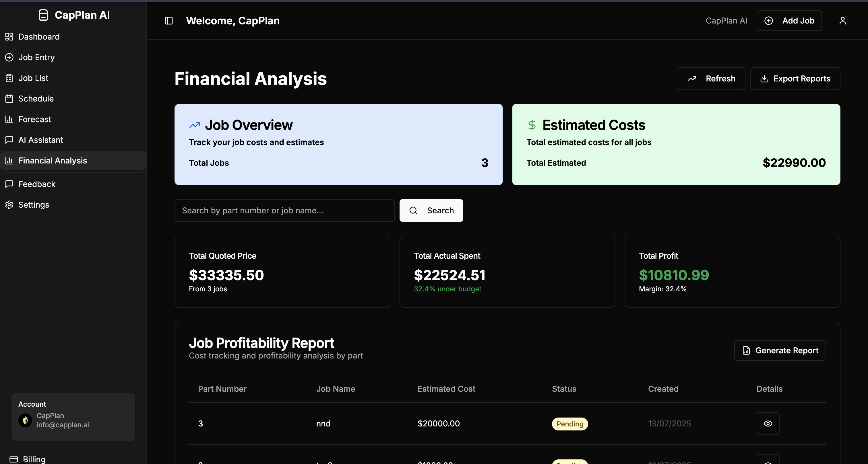Open the AI Assistant chat icon
Image resolution: width=868 pixels, height=464 pixels.
[x=9, y=140]
